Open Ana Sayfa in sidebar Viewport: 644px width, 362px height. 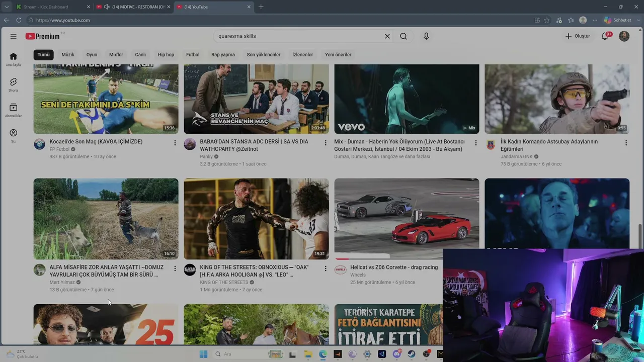(14, 59)
